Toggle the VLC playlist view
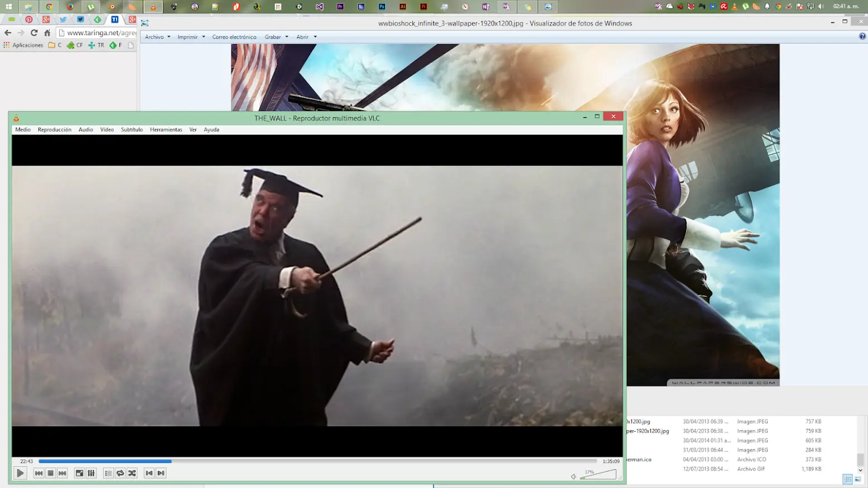The image size is (868, 488). coord(108,473)
